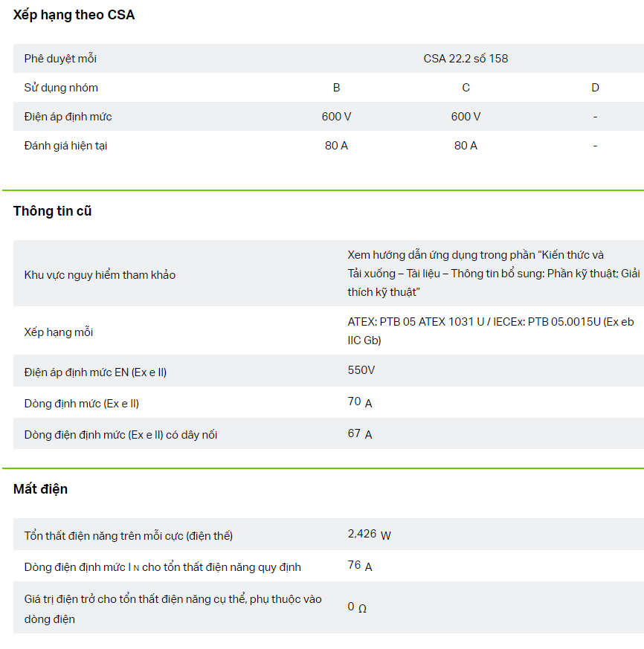This screenshot has height=649, width=644.
Task: Select the "Dòng định mức (Ex e II)" label
Action: tap(81, 404)
